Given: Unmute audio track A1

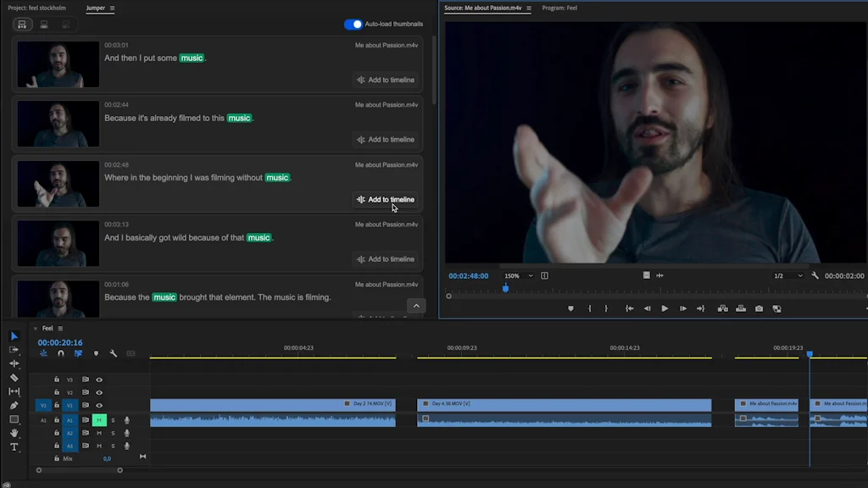Looking at the screenshot, I should pyautogui.click(x=99, y=420).
